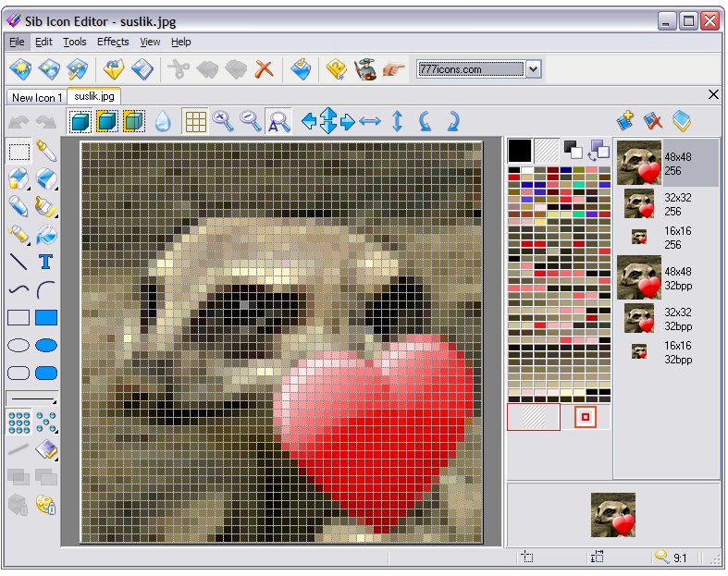Open the File menu
The width and height of the screenshot is (728, 576).
[18, 42]
